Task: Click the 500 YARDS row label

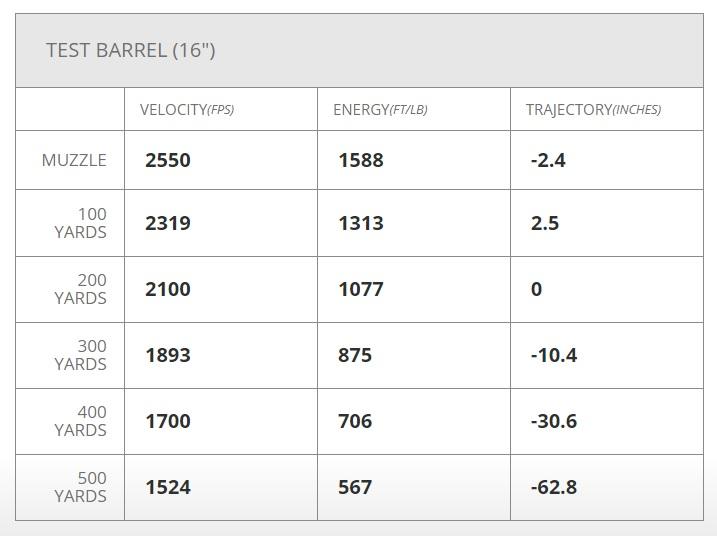Action: pyautogui.click(x=81, y=487)
